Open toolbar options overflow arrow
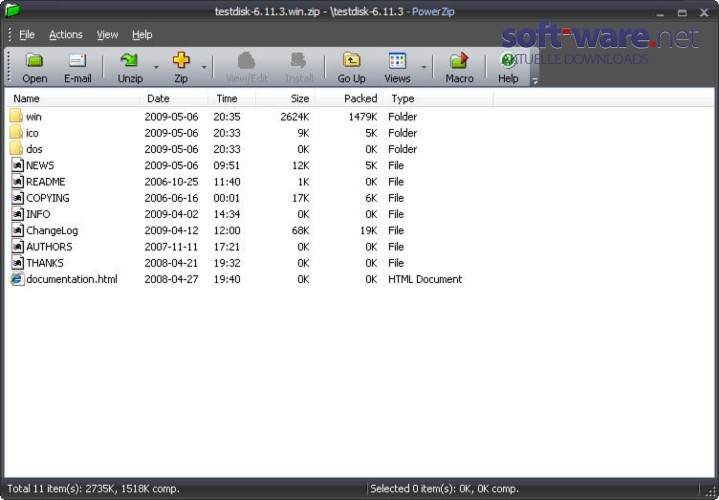This screenshot has height=500, width=719. 534,81
